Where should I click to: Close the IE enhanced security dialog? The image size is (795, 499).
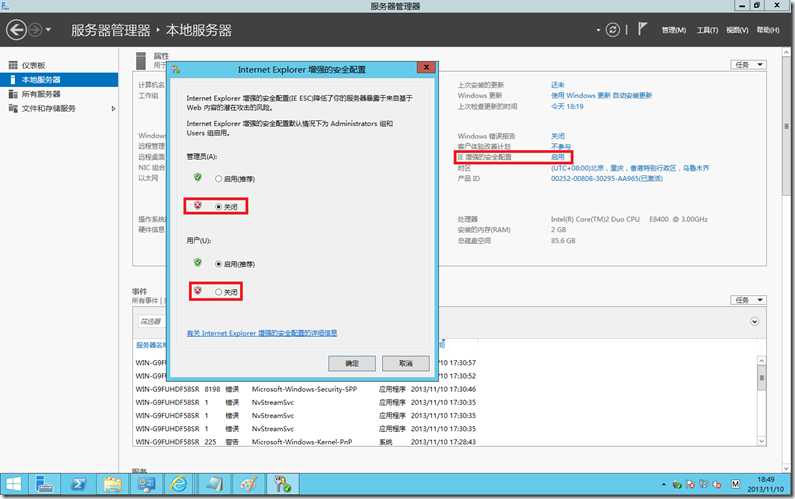point(426,67)
